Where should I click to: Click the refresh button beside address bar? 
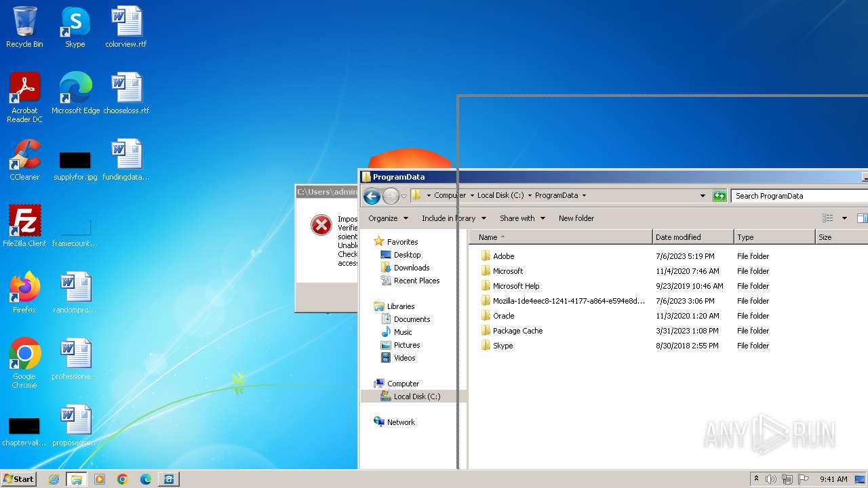pyautogui.click(x=719, y=196)
